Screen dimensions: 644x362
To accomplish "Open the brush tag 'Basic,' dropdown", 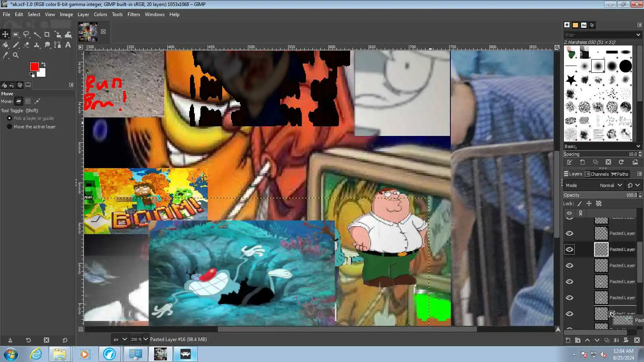I will [x=602, y=146].
